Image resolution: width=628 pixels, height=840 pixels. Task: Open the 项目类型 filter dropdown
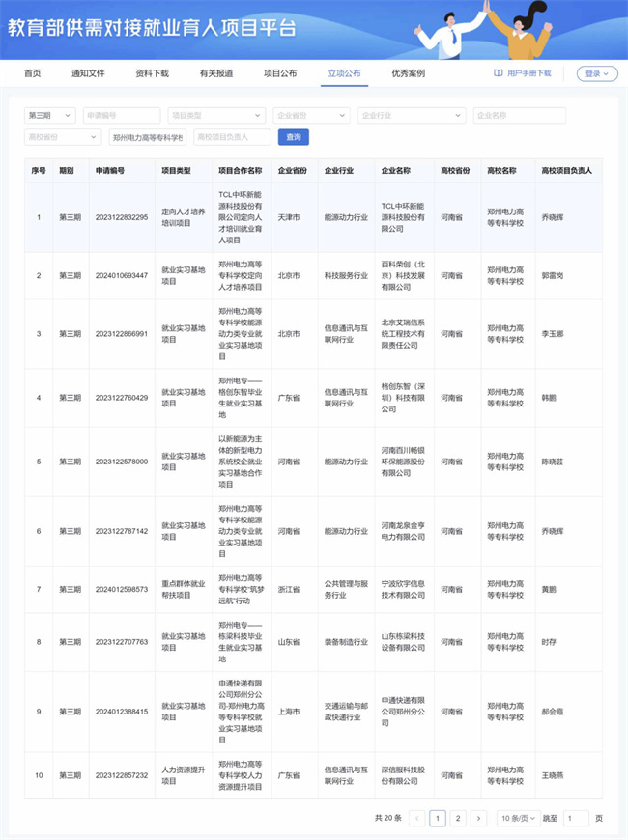coord(216,116)
